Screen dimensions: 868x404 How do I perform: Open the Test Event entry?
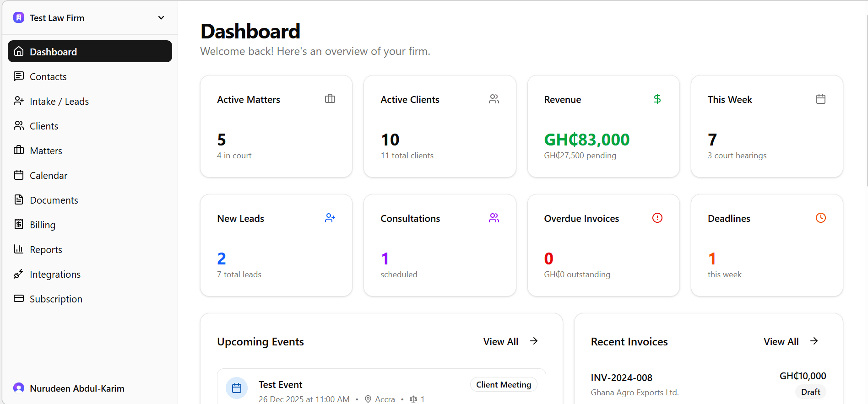[x=381, y=387]
